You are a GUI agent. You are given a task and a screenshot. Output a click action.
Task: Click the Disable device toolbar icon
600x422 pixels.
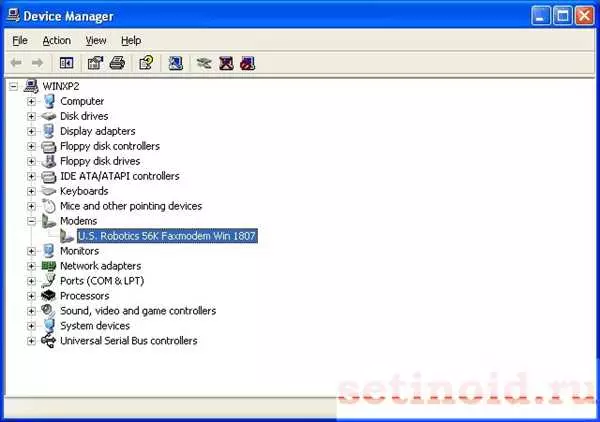[248, 63]
